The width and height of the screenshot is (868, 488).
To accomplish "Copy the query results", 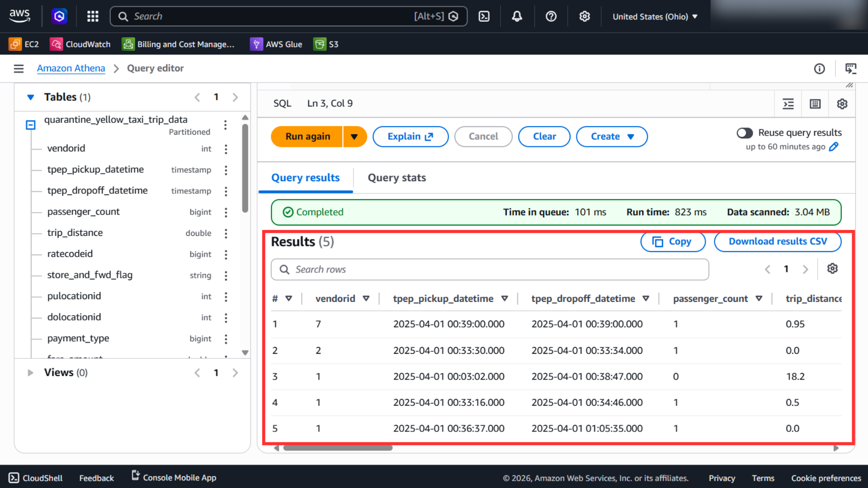I will [673, 242].
